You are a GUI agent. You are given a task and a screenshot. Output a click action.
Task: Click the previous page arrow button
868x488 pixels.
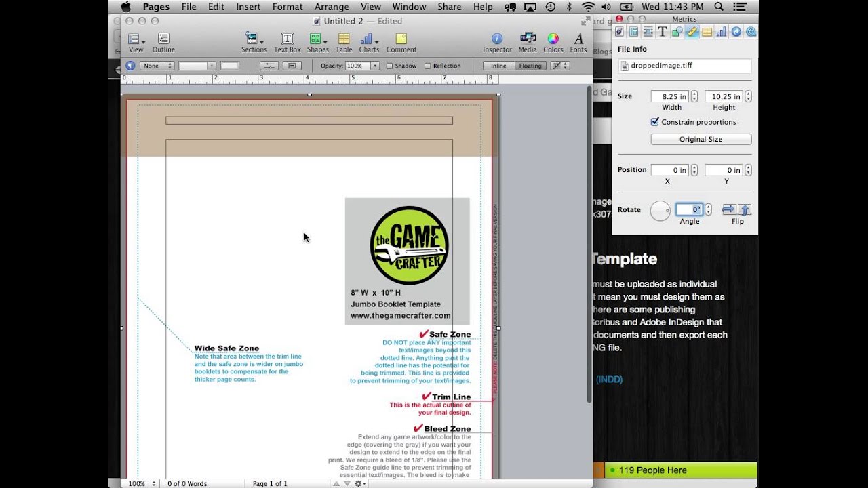point(336,483)
